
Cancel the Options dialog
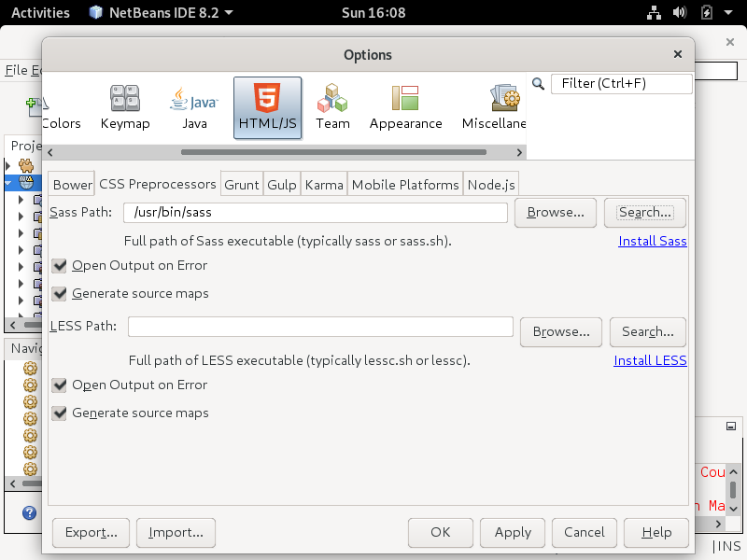585,532
